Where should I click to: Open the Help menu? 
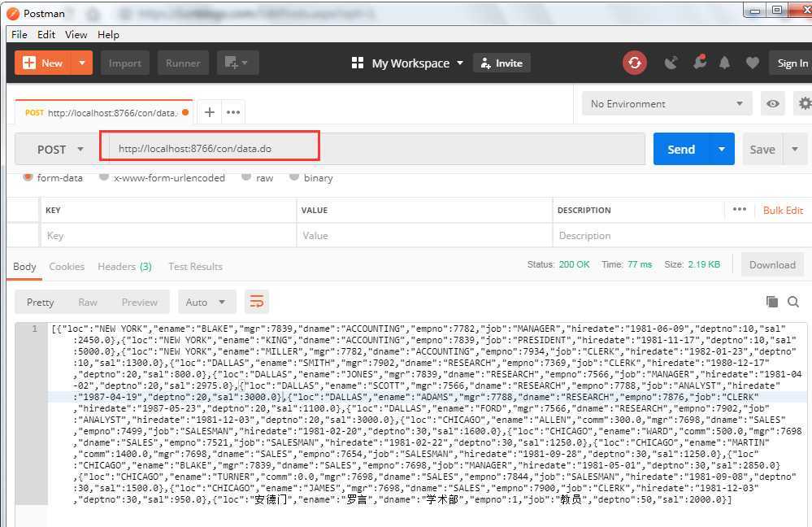click(108, 35)
